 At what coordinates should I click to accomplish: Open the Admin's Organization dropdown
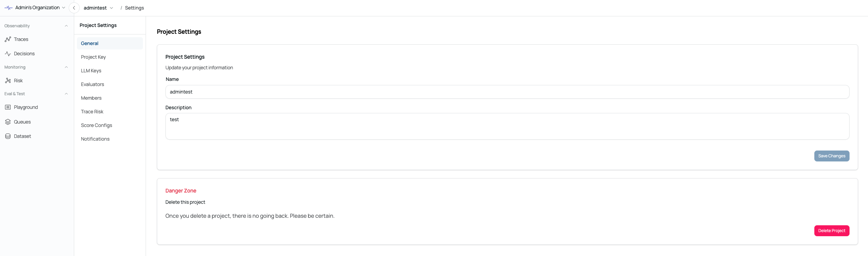40,8
